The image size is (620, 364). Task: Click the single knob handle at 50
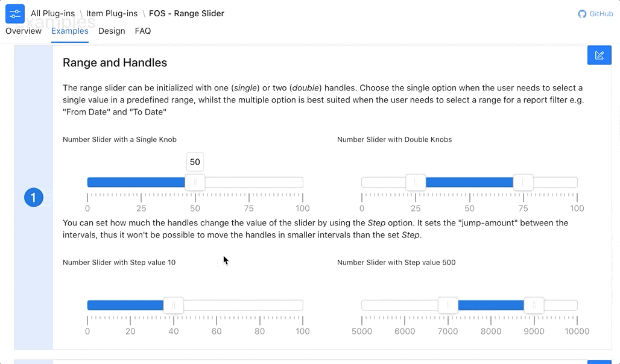click(195, 182)
